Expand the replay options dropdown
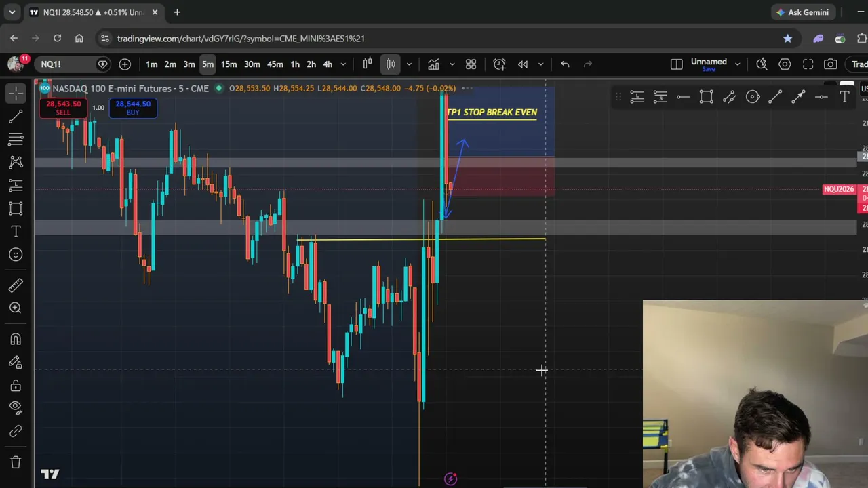Viewport: 868px width, 488px height. [x=540, y=64]
